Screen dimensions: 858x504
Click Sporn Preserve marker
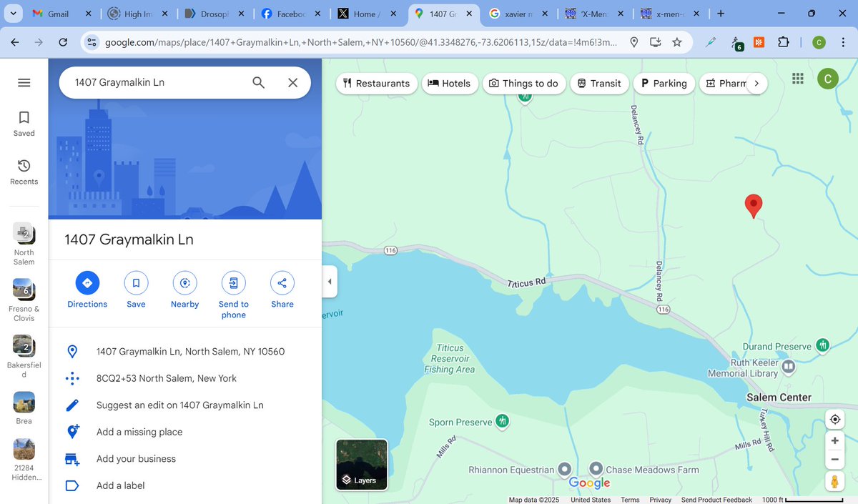tap(502, 421)
